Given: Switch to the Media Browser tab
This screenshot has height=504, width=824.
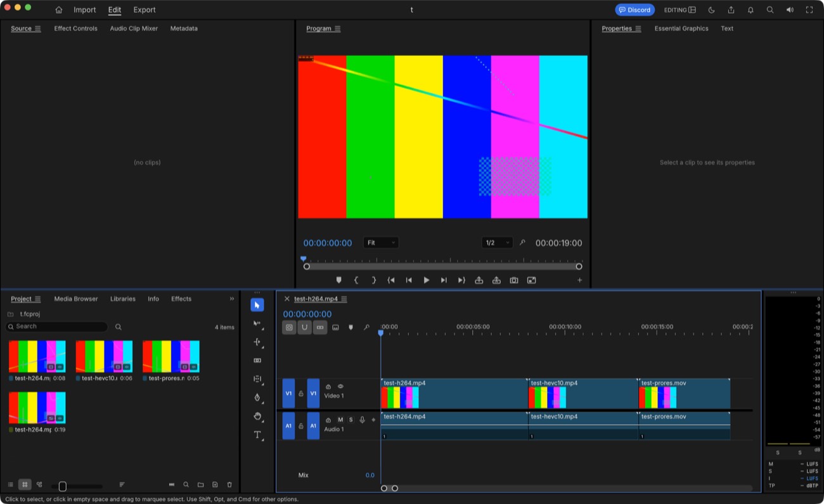Looking at the screenshot, I should 76,299.
